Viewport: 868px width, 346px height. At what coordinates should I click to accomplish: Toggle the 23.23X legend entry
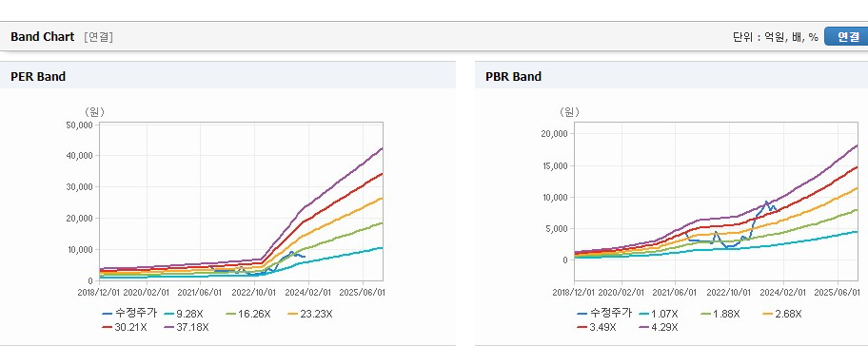pyautogui.click(x=310, y=314)
